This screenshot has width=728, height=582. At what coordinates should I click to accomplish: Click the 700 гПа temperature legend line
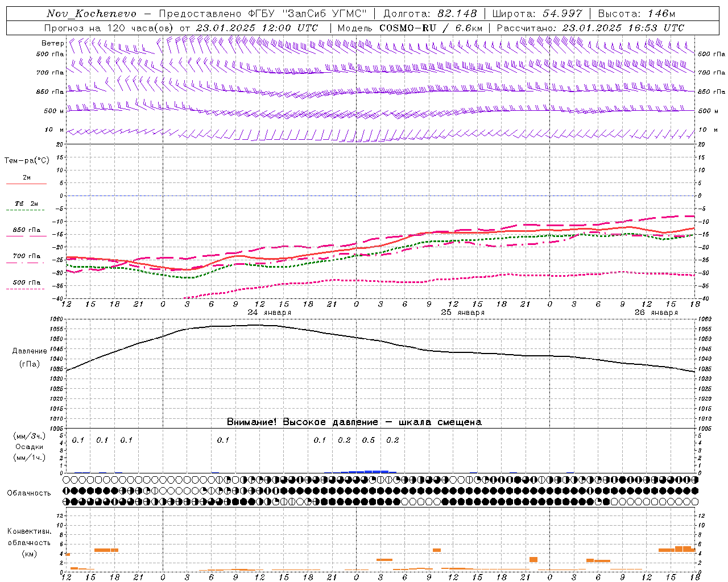26,261
